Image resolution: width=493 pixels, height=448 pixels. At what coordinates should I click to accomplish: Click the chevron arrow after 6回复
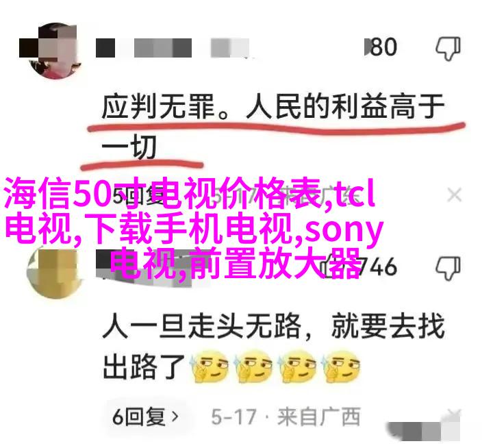pyautogui.click(x=175, y=417)
